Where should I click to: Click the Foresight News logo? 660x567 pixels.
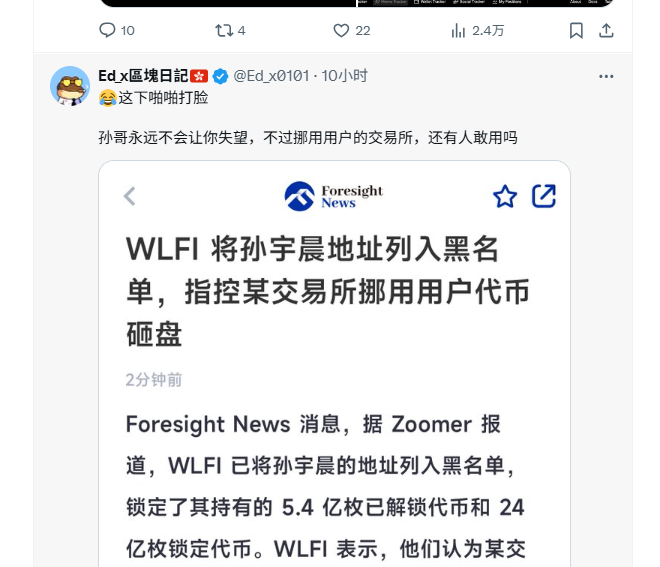coord(334,196)
